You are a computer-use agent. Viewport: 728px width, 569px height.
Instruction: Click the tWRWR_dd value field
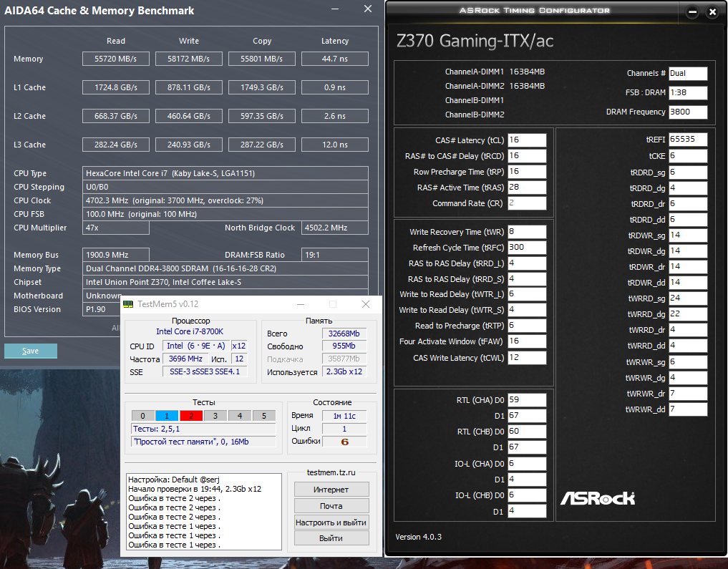coord(688,409)
